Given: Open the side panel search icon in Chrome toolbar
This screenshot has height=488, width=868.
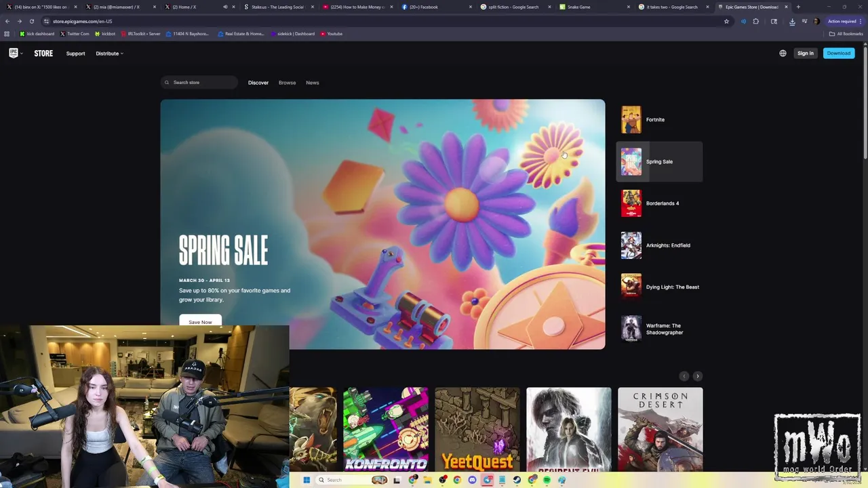Looking at the screenshot, I should click(774, 21).
